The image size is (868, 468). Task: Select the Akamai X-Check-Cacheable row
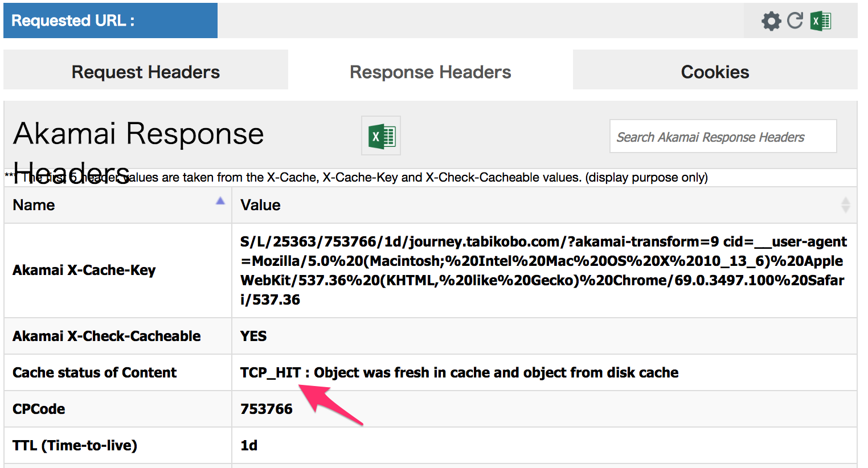pos(431,336)
